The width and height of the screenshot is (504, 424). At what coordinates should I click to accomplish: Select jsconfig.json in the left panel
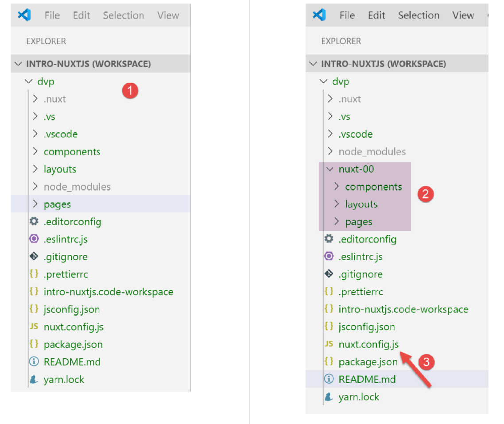(71, 309)
